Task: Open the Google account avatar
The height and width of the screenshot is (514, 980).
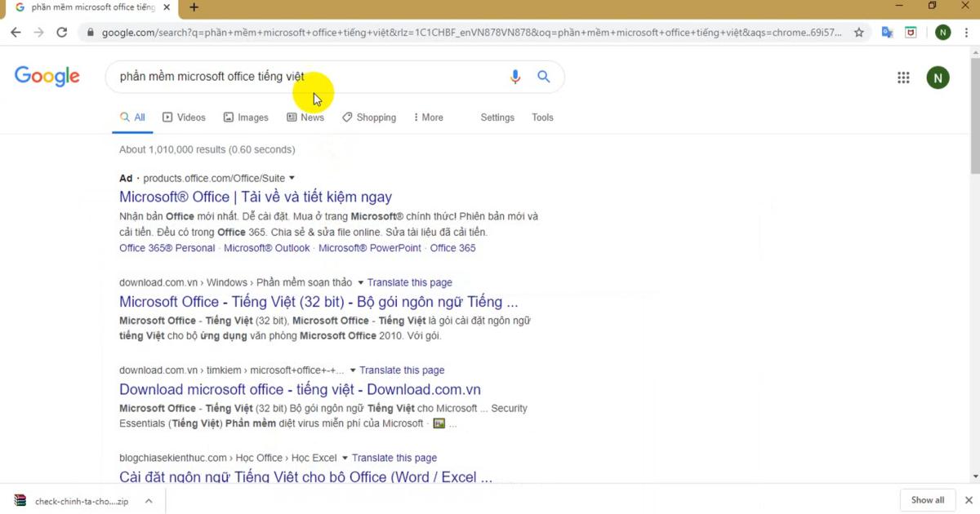Action: tap(938, 78)
